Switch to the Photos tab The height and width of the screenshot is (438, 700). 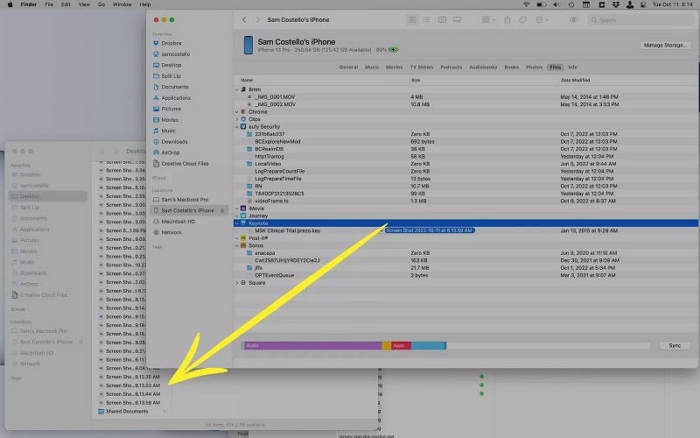click(x=536, y=66)
